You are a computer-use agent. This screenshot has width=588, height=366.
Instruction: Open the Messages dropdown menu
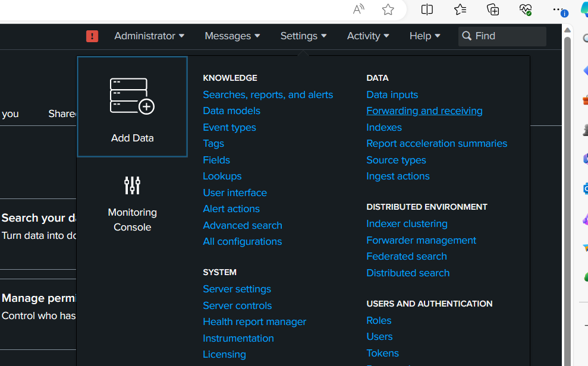(232, 36)
